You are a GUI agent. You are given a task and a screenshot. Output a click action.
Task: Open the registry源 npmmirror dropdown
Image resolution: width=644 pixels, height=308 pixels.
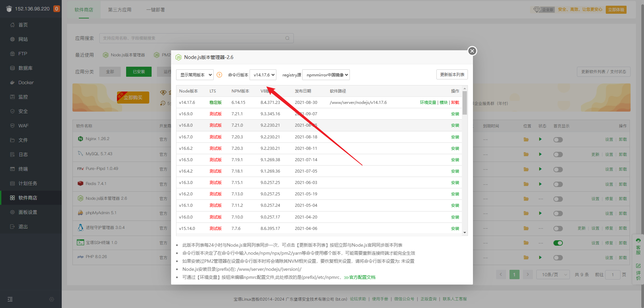pyautogui.click(x=326, y=75)
